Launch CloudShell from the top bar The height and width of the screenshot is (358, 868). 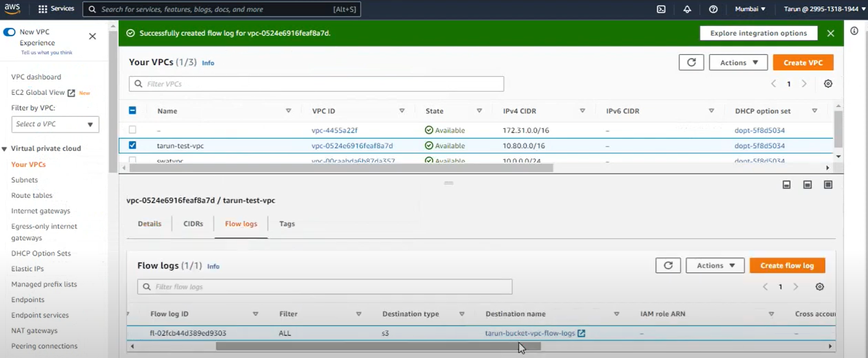pyautogui.click(x=661, y=9)
